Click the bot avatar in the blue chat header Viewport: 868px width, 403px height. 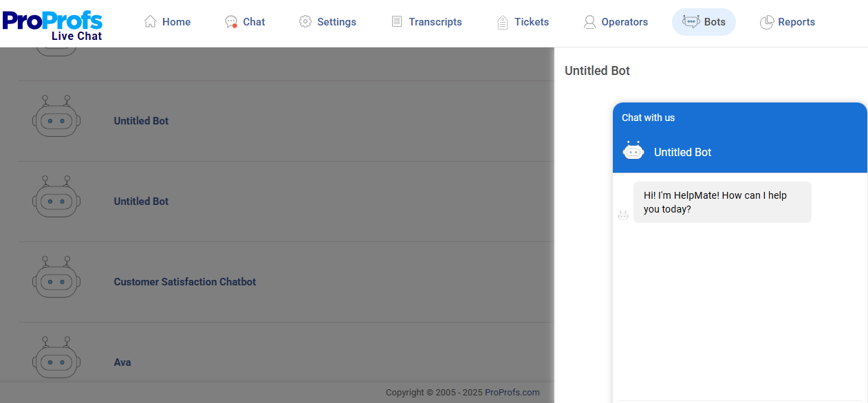[x=633, y=150]
